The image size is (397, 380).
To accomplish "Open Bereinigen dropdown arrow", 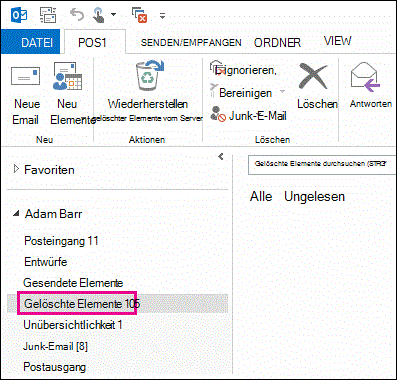I will [282, 92].
